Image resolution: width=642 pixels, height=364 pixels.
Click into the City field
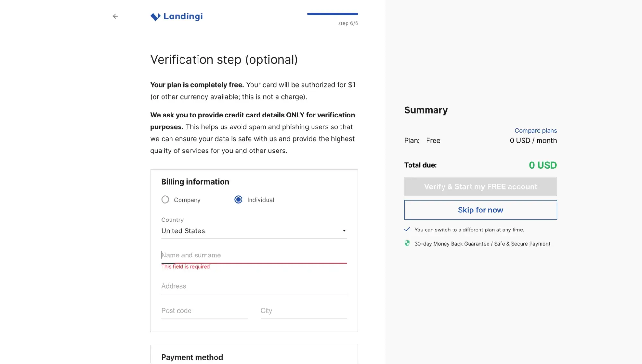coord(303,311)
